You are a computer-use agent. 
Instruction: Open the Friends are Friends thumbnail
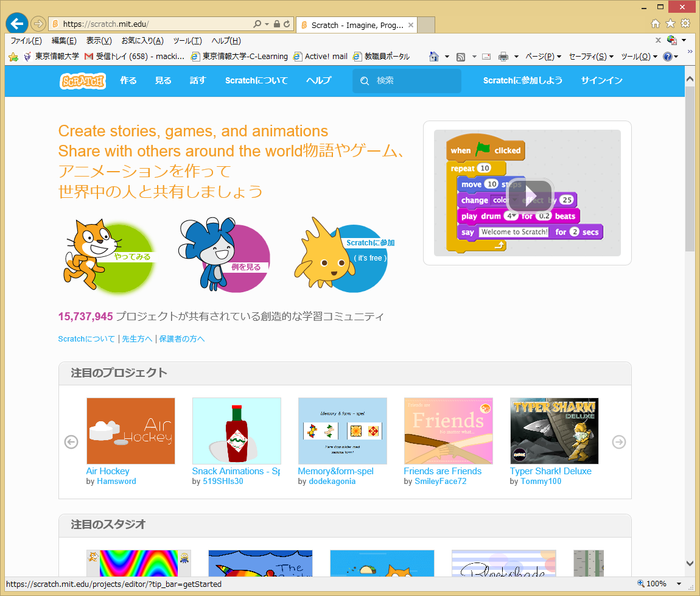pyautogui.click(x=448, y=431)
